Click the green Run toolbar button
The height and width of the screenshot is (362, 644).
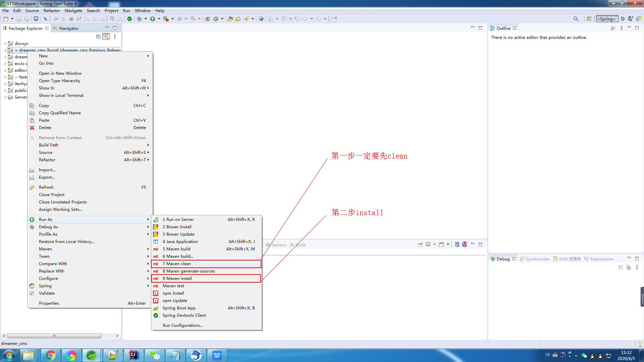point(153,19)
